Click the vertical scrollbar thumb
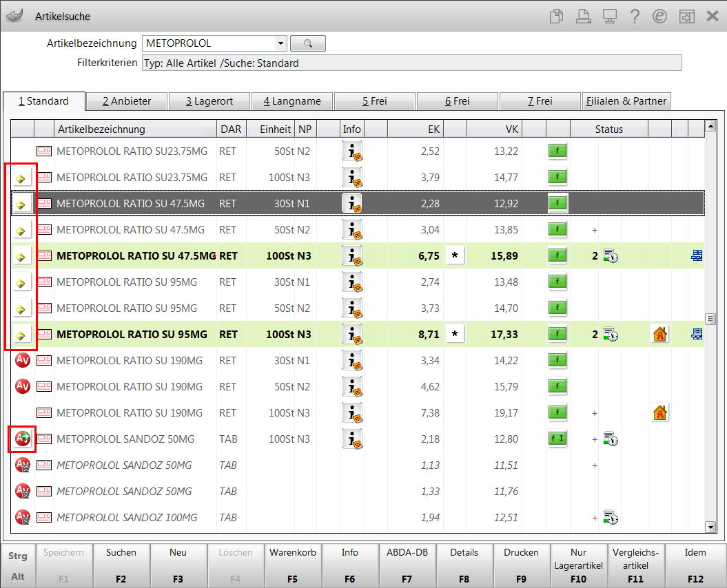727x588 pixels. pyautogui.click(x=710, y=319)
